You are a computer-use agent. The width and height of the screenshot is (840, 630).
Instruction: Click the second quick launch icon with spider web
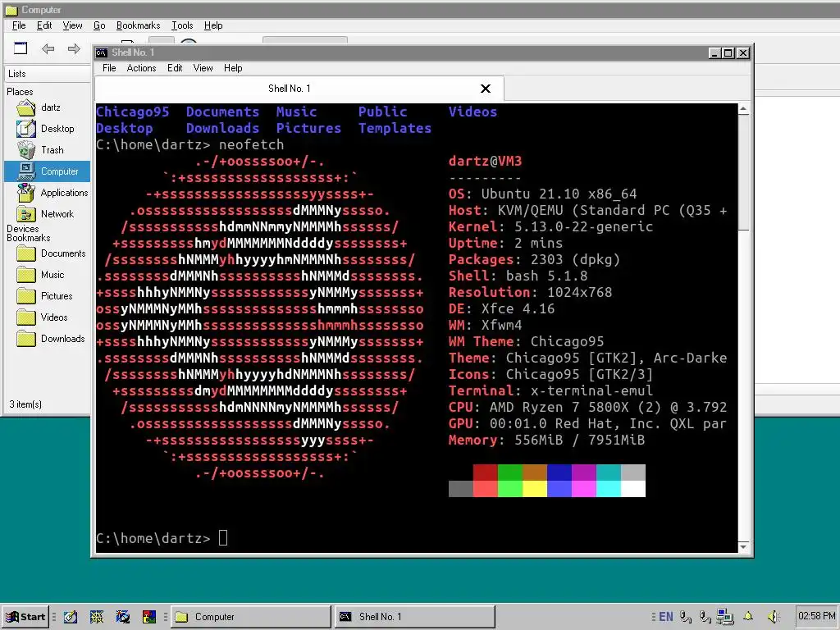tap(97, 617)
